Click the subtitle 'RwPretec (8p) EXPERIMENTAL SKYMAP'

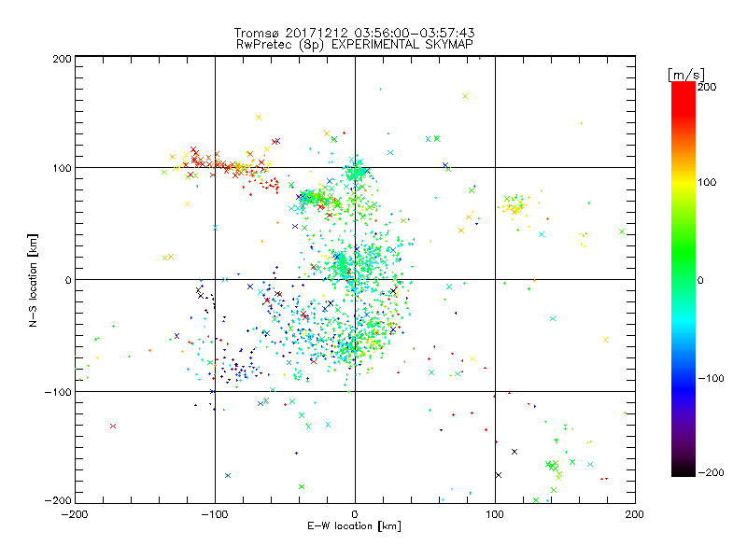pyautogui.click(x=355, y=44)
